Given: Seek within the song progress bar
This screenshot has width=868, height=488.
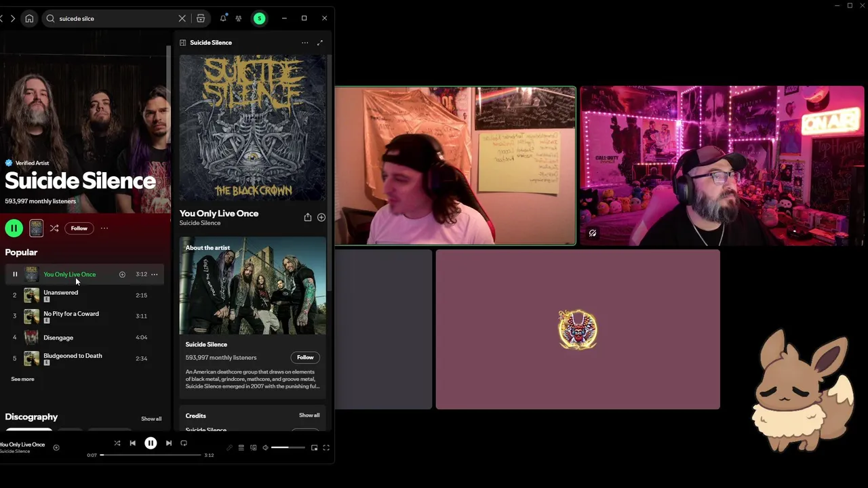Looking at the screenshot, I should click(151, 455).
